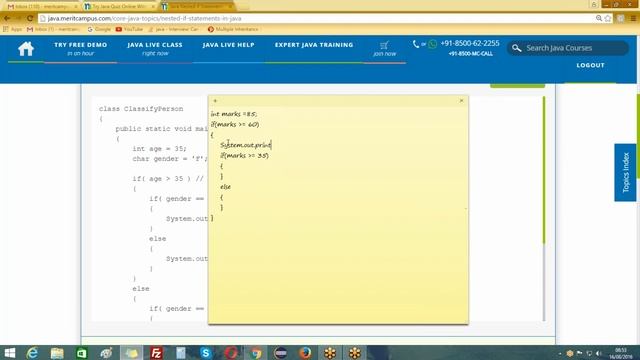Open TRY FREE DEMO menu
This screenshot has height=360, width=640.
point(80,49)
